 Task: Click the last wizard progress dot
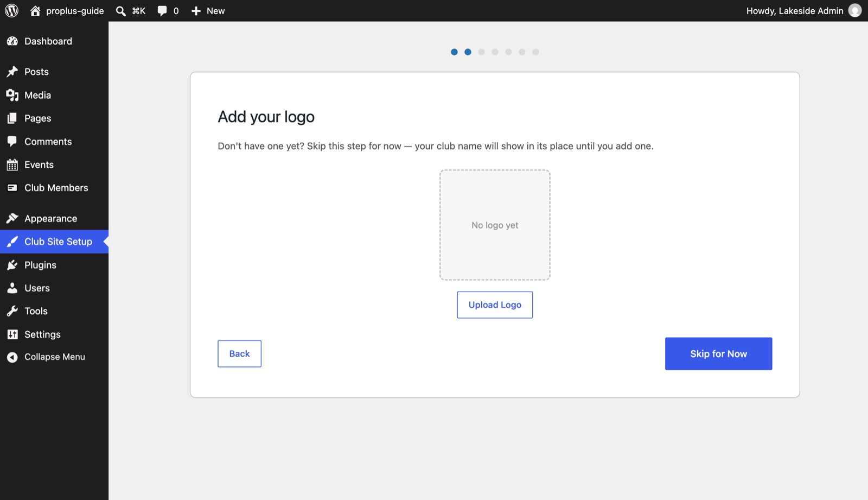click(535, 52)
